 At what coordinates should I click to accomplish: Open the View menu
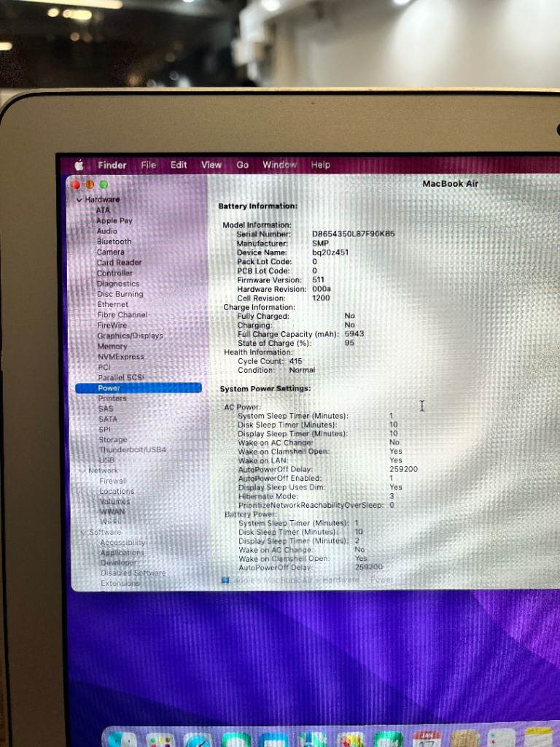[211, 165]
